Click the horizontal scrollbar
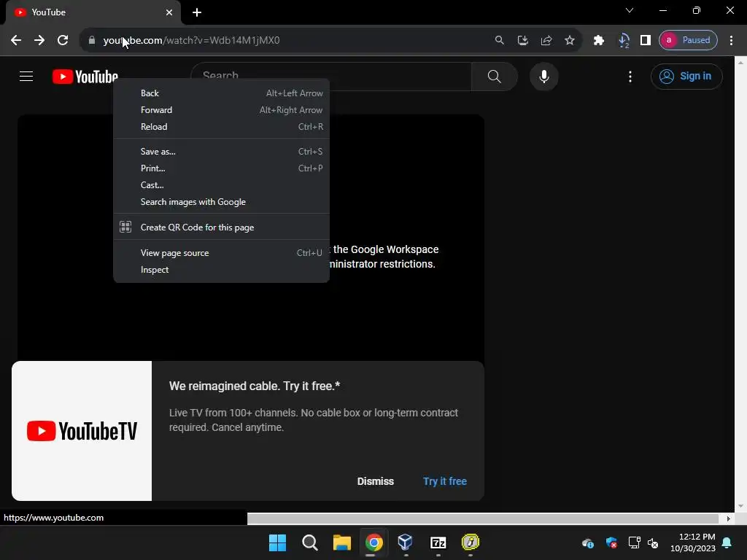 tap(483, 518)
